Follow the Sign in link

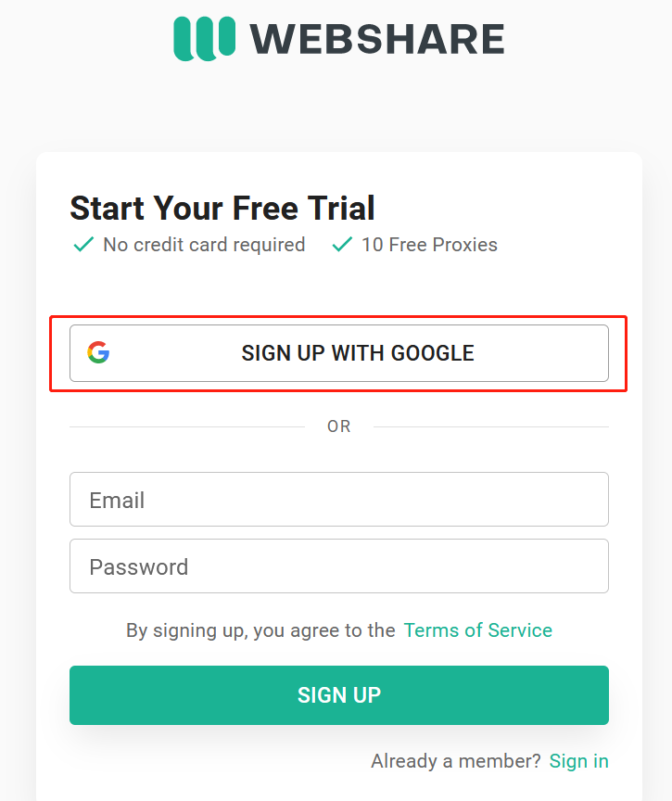tap(578, 761)
